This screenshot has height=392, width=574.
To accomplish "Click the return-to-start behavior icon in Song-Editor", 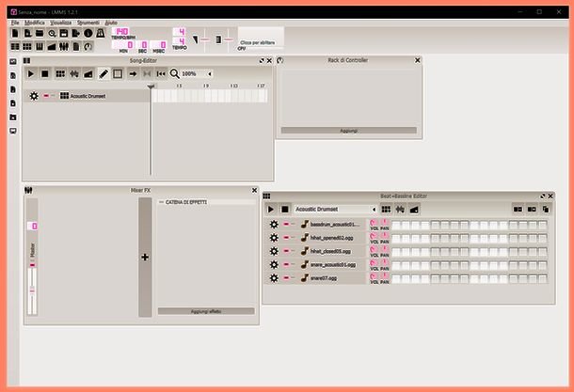I will [x=161, y=74].
